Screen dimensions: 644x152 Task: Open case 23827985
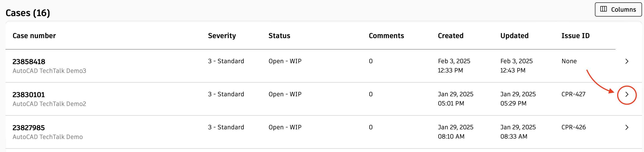[29, 127]
